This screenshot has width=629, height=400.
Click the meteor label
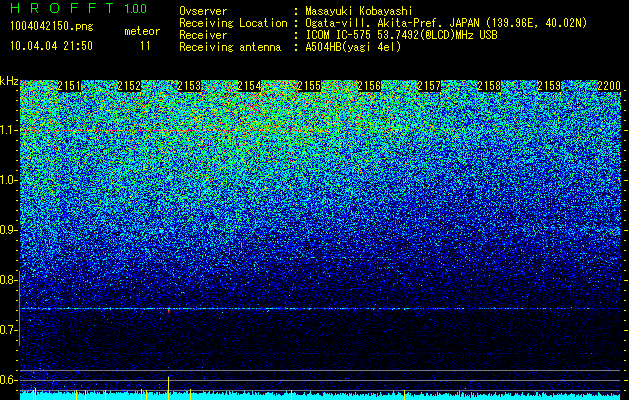[142, 31]
